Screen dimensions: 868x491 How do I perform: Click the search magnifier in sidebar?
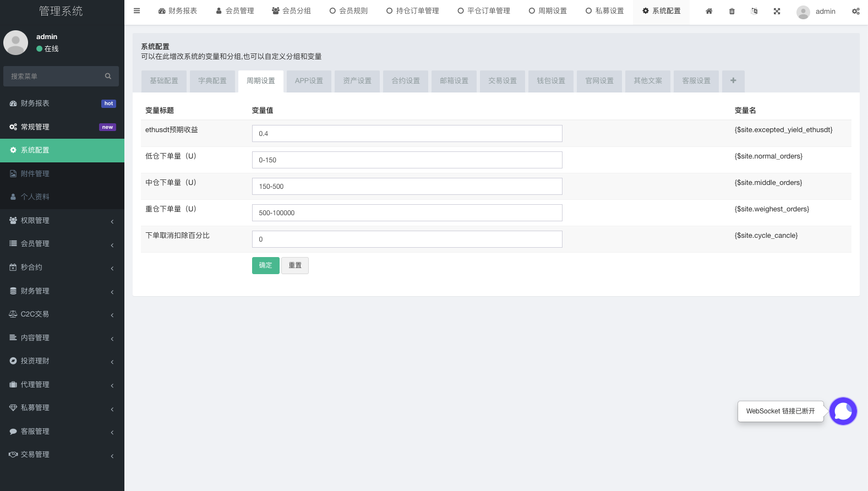[x=108, y=76]
